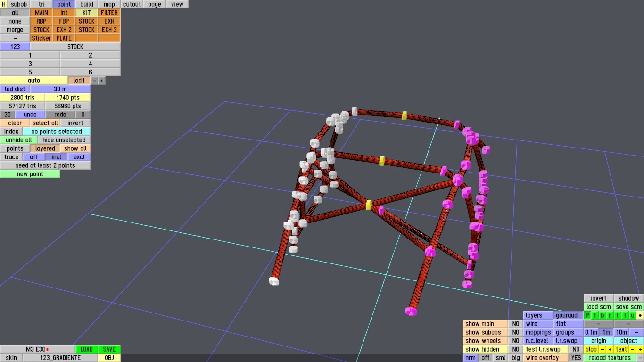
Task: Open the tri mode tab
Action: 41,4
